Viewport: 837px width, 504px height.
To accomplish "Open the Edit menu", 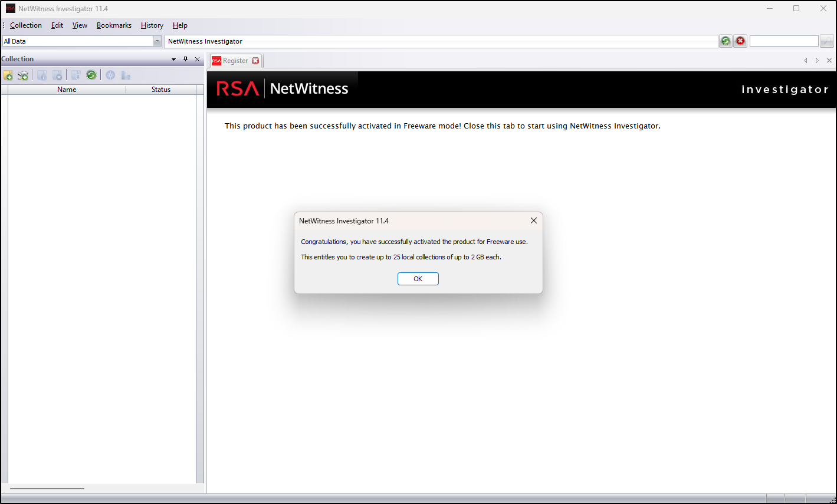I will [57, 25].
